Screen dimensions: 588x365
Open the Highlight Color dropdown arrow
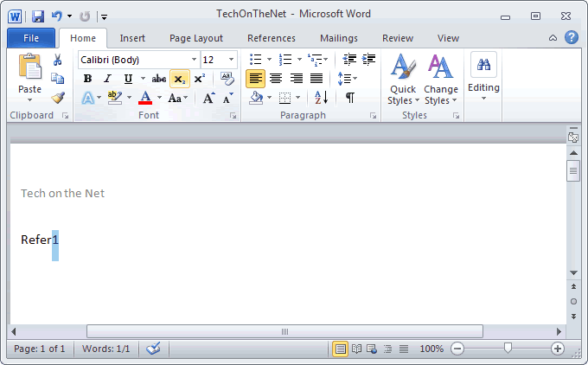pos(130,98)
